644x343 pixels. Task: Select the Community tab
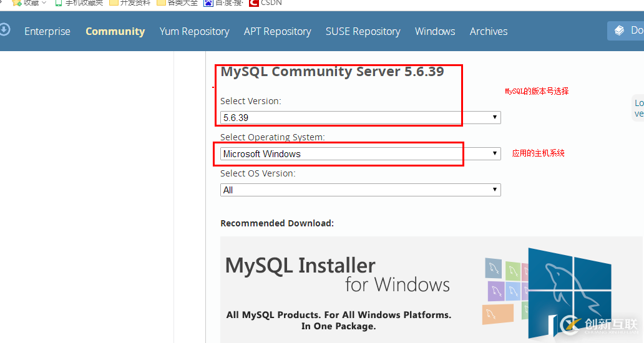tap(115, 32)
